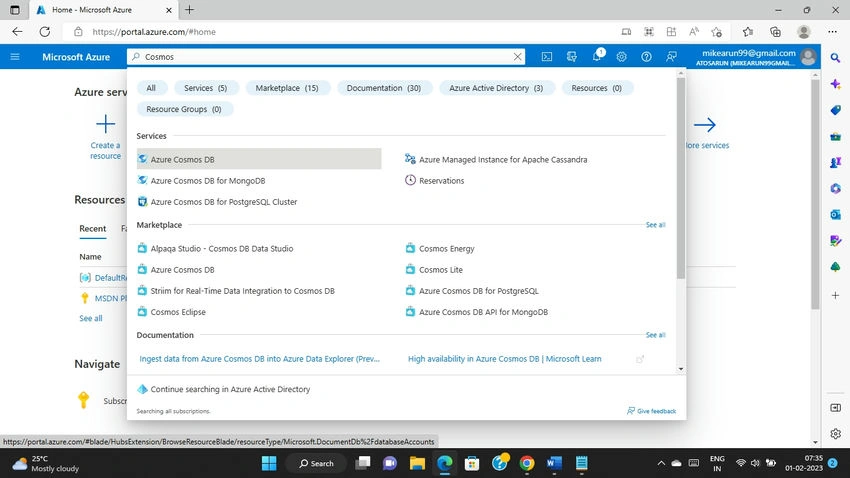Click scroll-down arrow of search results
The image size is (850, 478).
coord(681,369)
